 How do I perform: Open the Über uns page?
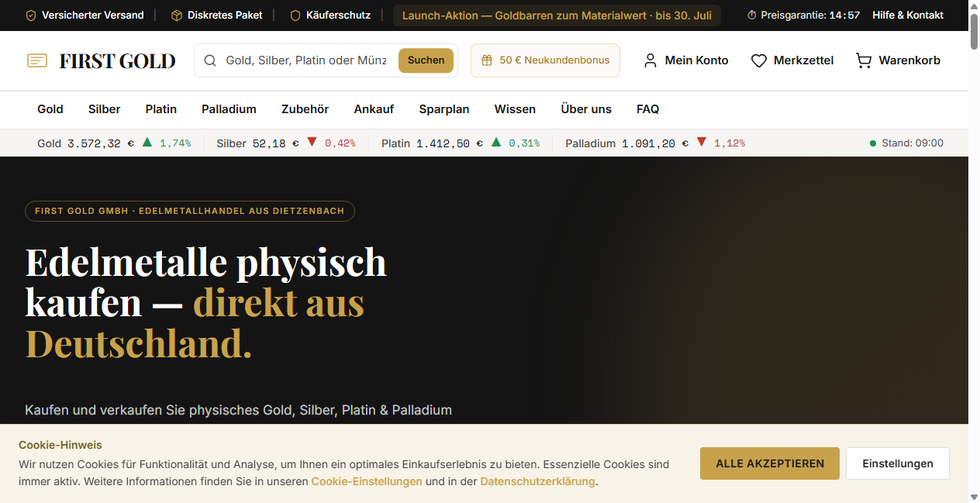pos(586,109)
